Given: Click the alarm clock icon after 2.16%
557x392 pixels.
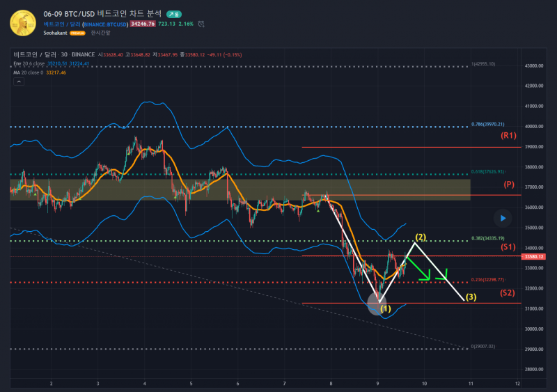Looking at the screenshot, I should pyautogui.click(x=201, y=24).
